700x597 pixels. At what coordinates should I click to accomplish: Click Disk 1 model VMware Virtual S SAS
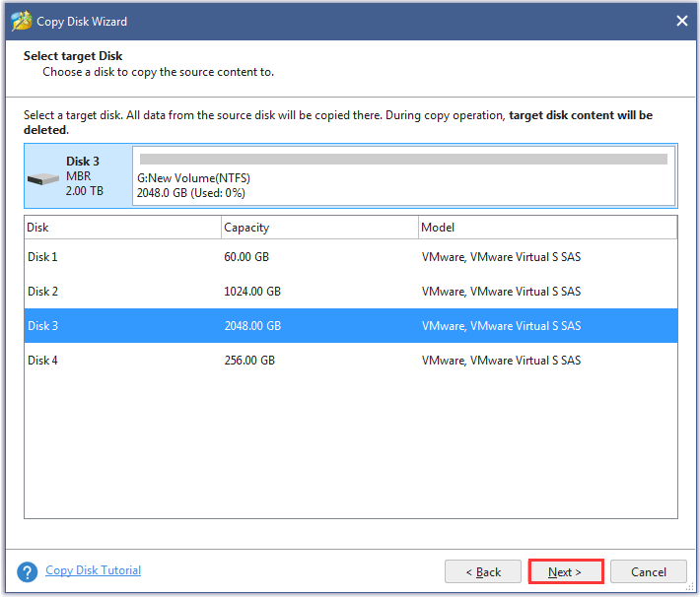pyautogui.click(x=501, y=257)
